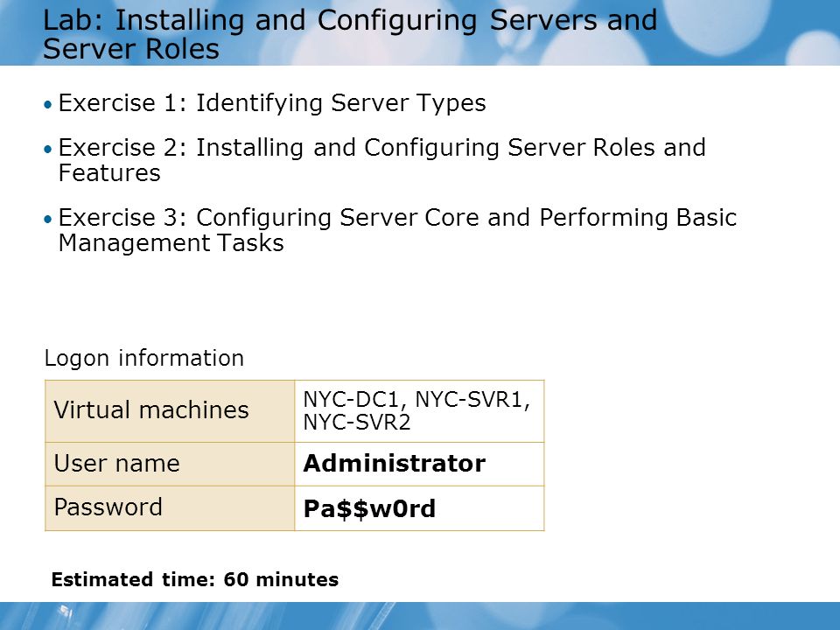The width and height of the screenshot is (840, 630).
Task: Click 'Management Tasks' text under Exercise 3
Action: 171,242
